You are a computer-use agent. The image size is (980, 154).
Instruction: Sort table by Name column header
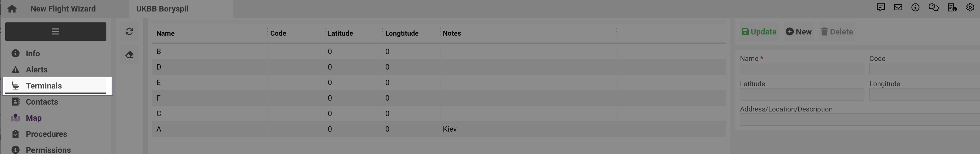(x=165, y=33)
